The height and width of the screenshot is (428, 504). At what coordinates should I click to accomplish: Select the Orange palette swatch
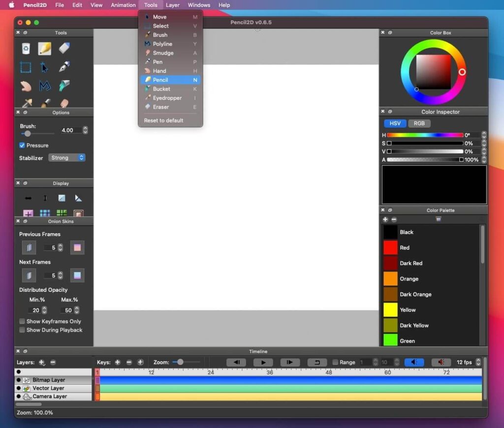(390, 278)
